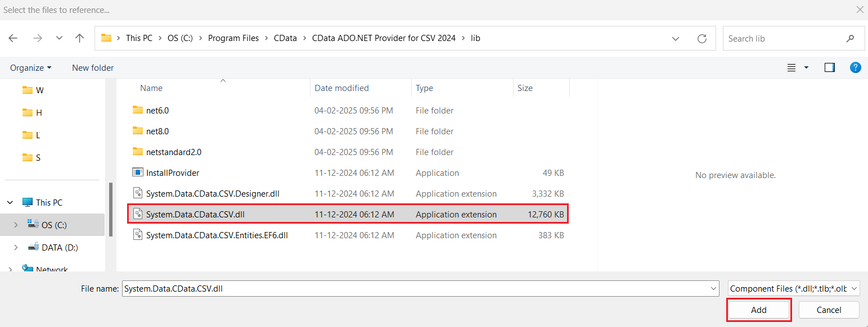Toggle the preview pane icon
868x327 pixels.
[829, 67]
